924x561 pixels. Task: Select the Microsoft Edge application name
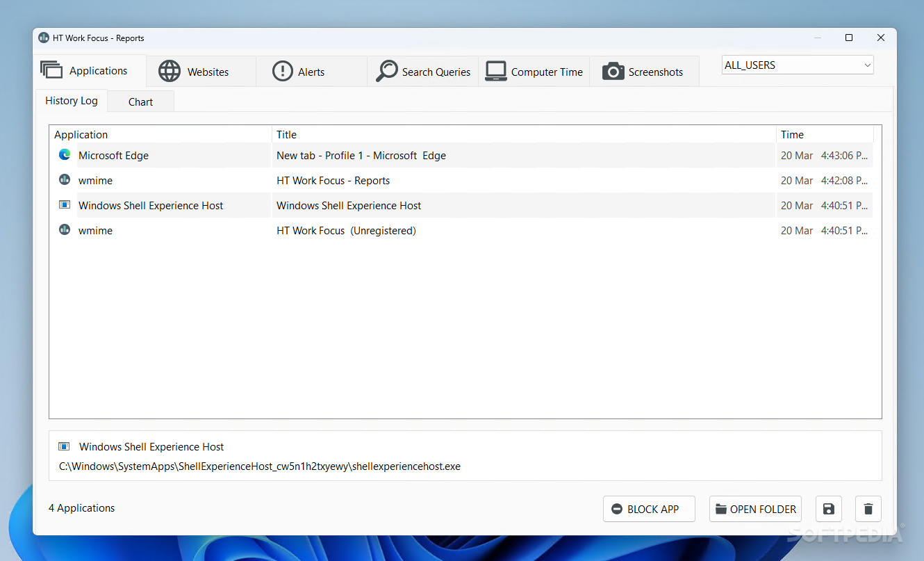pyautogui.click(x=113, y=156)
